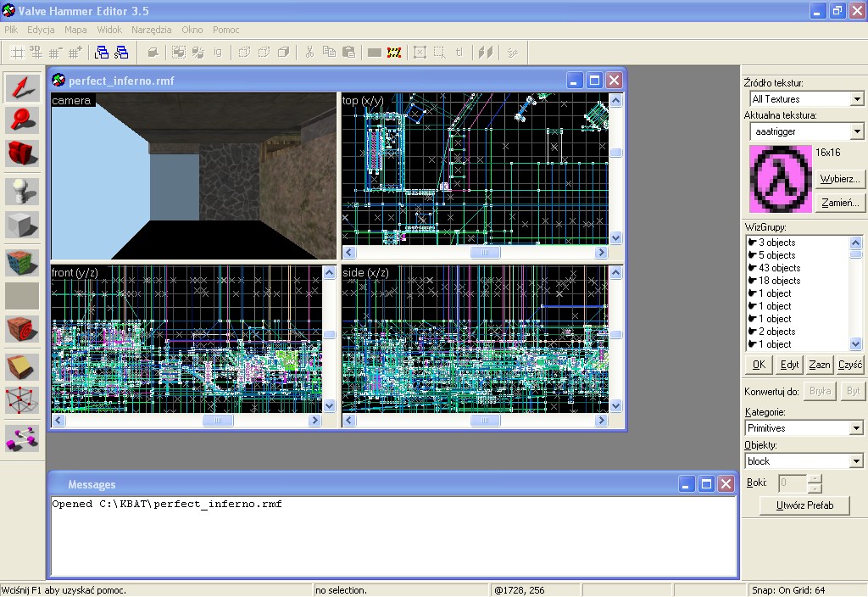The image size is (868, 597).
Task: Click the Run map icon
Action: 513,53
